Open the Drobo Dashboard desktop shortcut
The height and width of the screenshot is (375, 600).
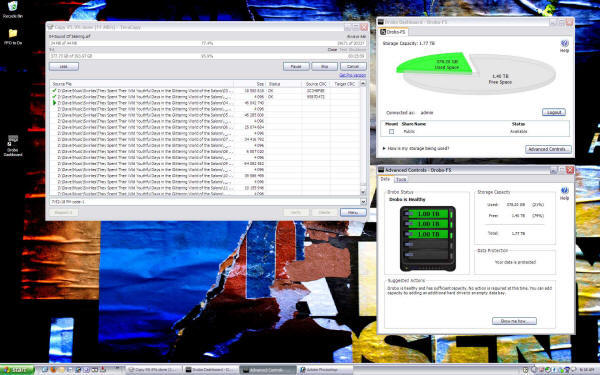(x=13, y=145)
